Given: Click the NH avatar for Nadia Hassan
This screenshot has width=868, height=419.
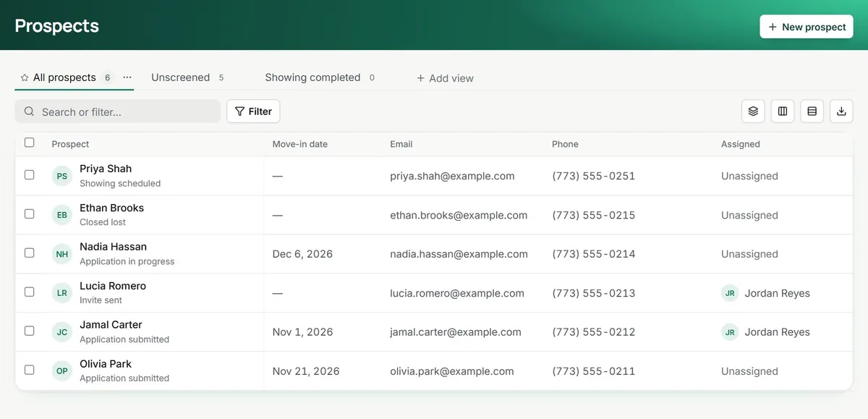Looking at the screenshot, I should click(62, 254).
